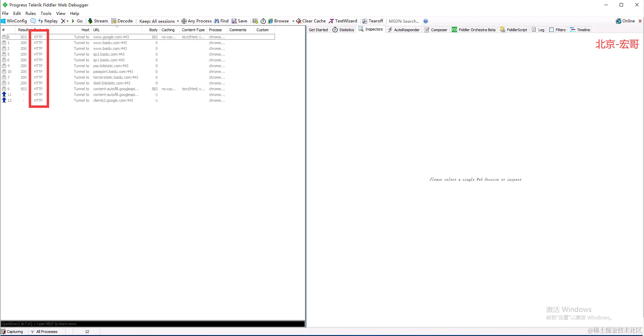Open the Log tab

pos(538,30)
